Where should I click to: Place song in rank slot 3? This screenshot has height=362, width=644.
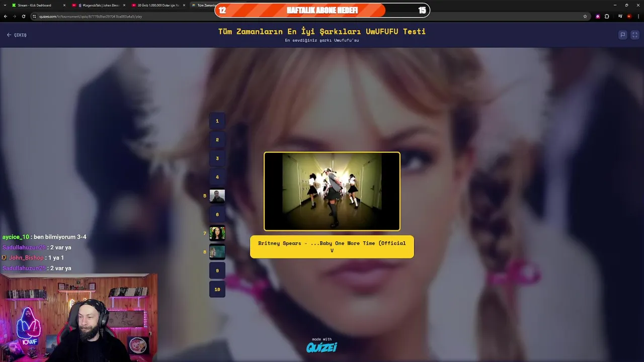tap(217, 158)
